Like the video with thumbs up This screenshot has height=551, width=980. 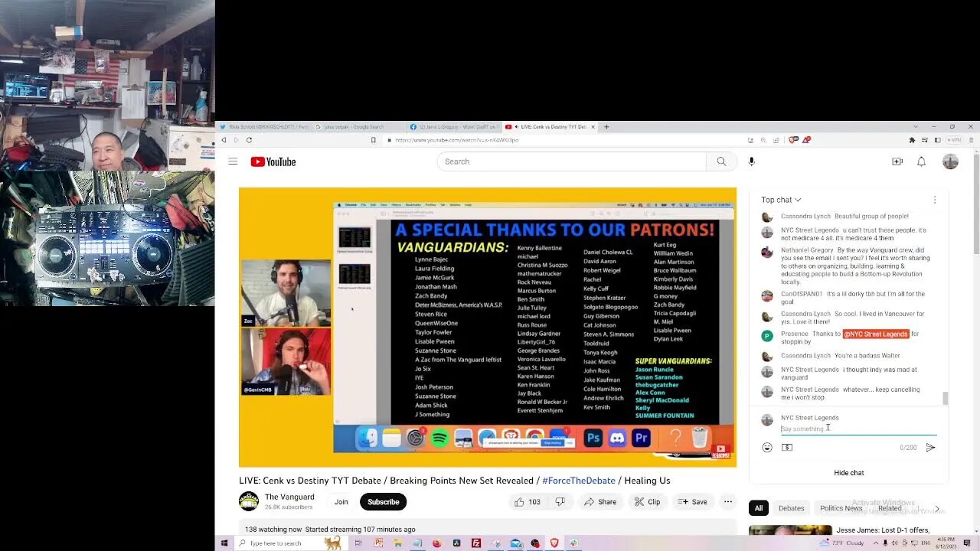[526, 502]
